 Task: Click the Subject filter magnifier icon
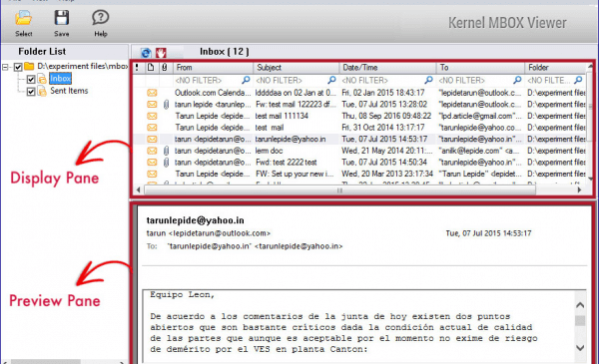(x=332, y=80)
